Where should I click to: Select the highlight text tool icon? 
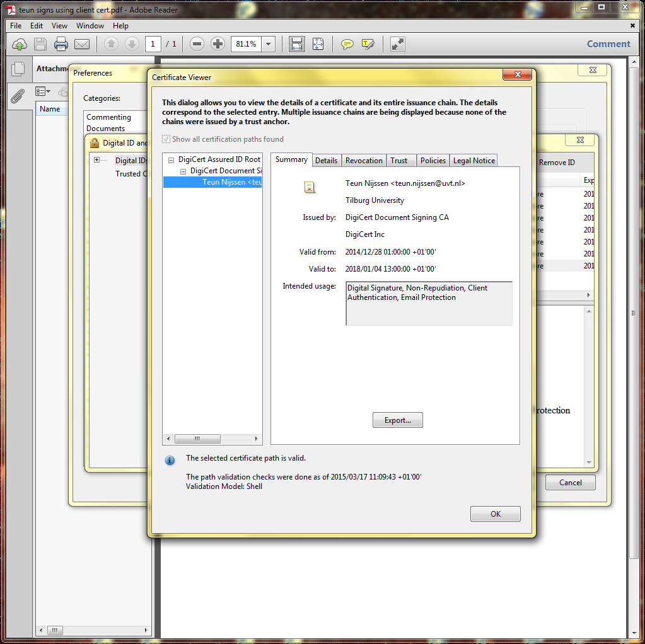point(368,44)
